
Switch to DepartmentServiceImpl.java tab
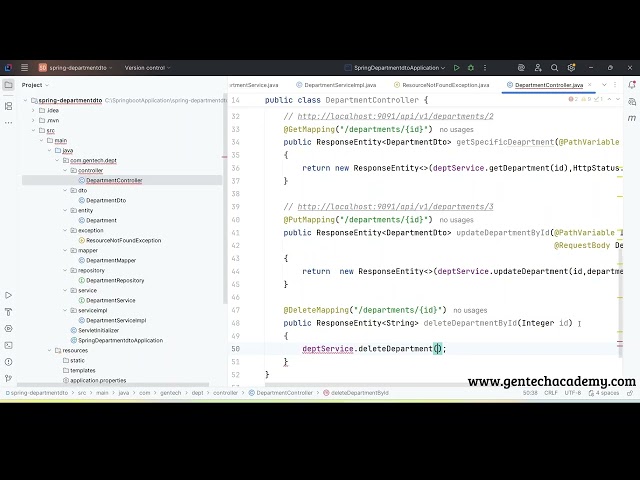click(336, 85)
